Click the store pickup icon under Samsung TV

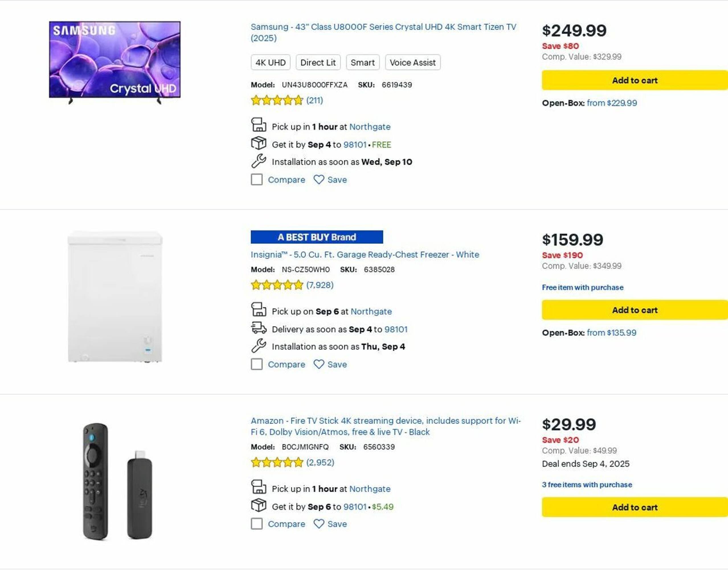click(x=258, y=125)
